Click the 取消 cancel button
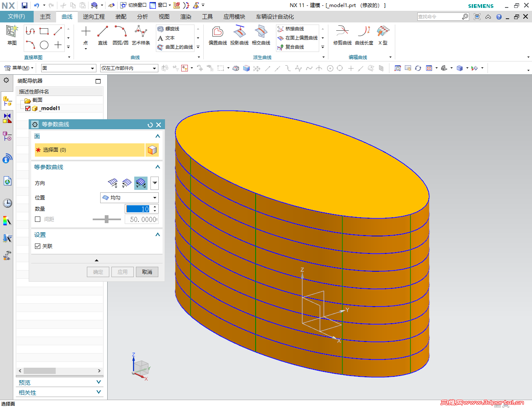Viewport: 532px width, 408px height. point(147,272)
